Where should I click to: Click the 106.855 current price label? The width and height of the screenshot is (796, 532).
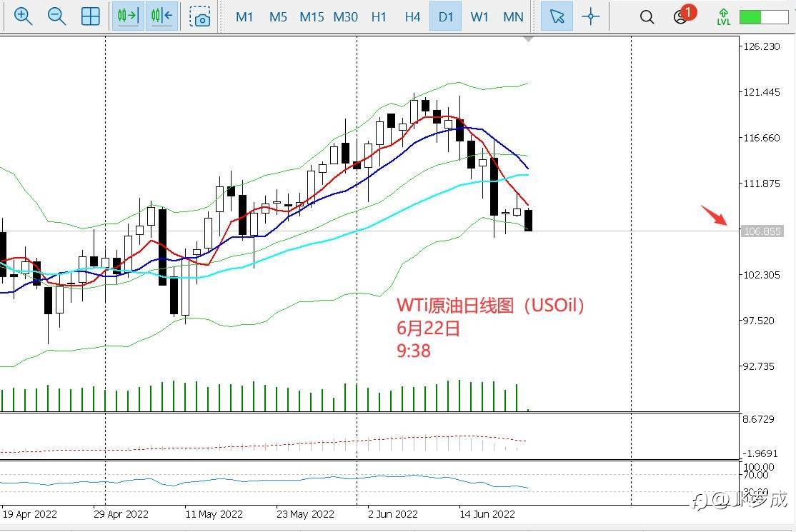(762, 231)
